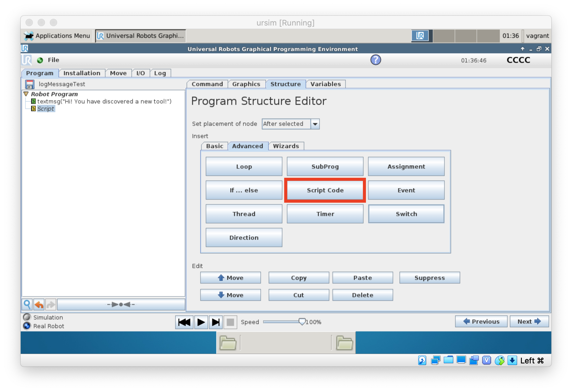Click the save floppy disk icon
Image resolution: width=572 pixels, height=392 pixels.
(30, 84)
